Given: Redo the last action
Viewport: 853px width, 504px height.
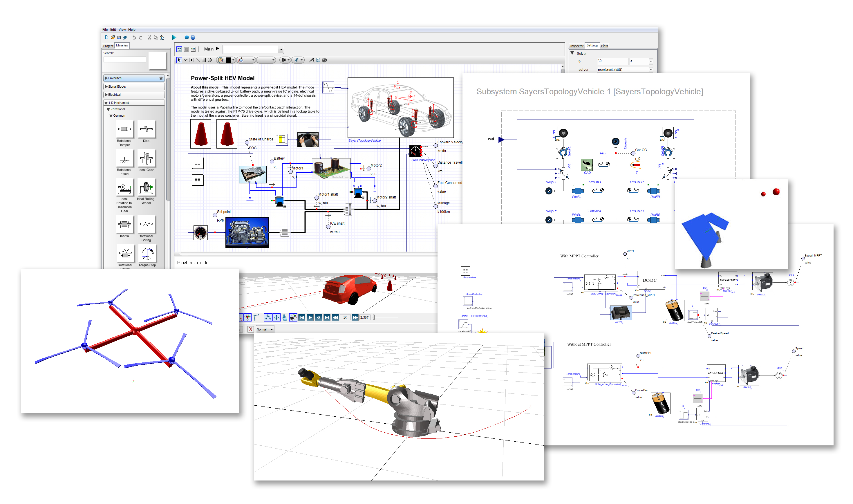Looking at the screenshot, I should click(141, 37).
